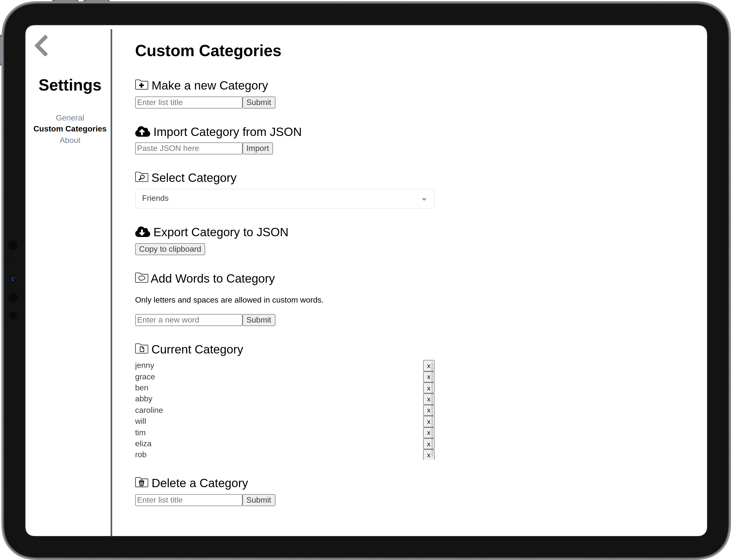Open the Friends category dropdown

(x=285, y=199)
